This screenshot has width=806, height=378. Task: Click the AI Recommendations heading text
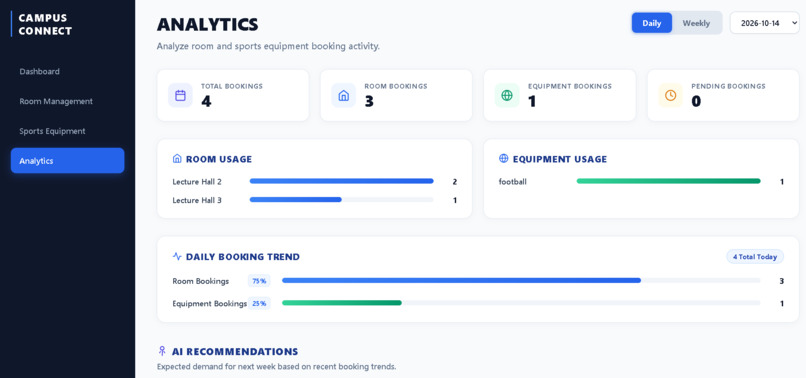[235, 352]
